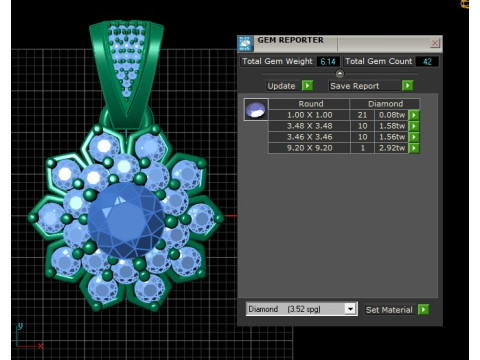480x360 pixels.
Task: Click the Total Gem Count value 42
Action: [427, 62]
